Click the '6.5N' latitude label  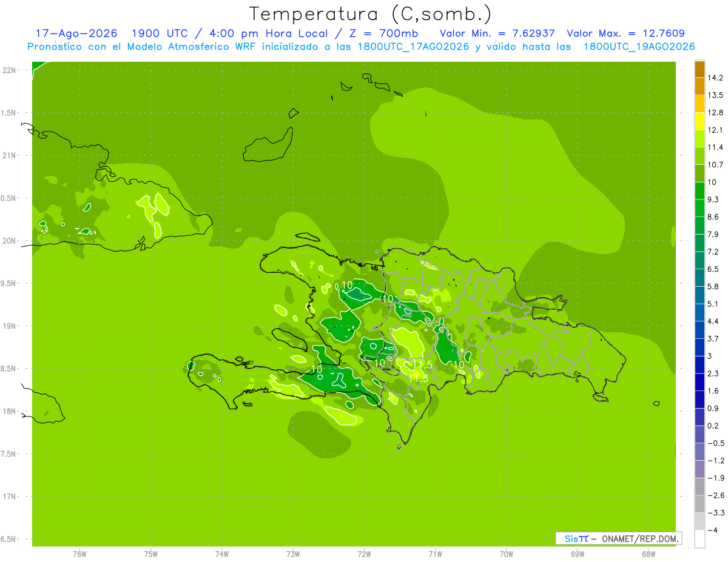point(9,539)
